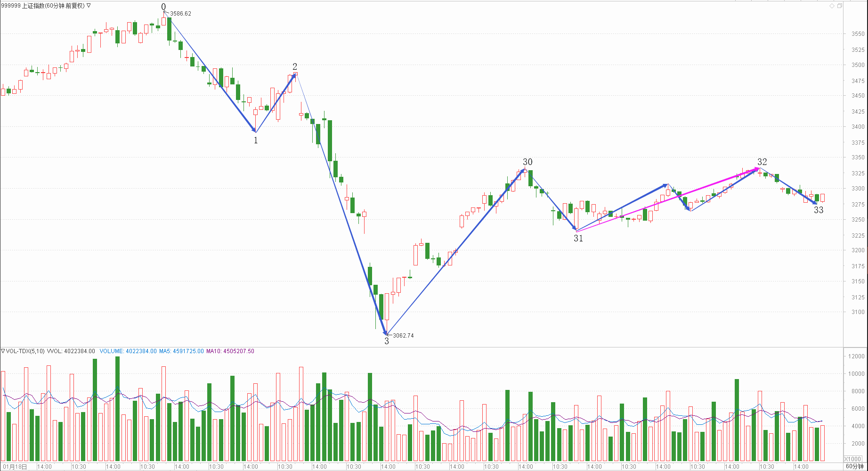Click the 999999 上证指数 chart title
Image resolution: width=868 pixels, height=471 pixels.
43,6
